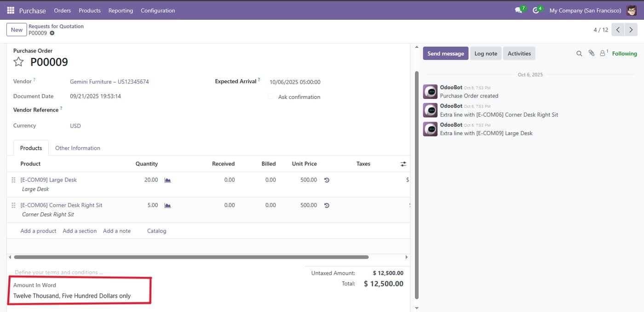Open forecast chart icon for Large Desk
The height and width of the screenshot is (312, 644).
[x=167, y=180]
